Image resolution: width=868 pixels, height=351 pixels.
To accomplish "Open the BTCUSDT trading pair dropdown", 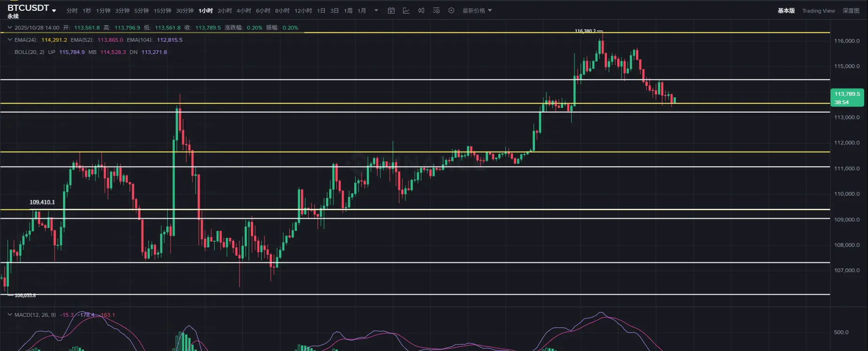I will tap(54, 10).
